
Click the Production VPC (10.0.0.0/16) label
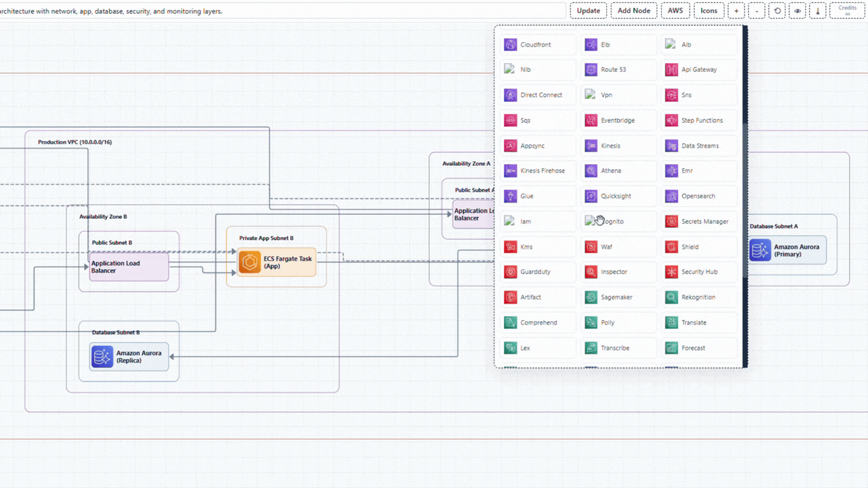(x=75, y=142)
